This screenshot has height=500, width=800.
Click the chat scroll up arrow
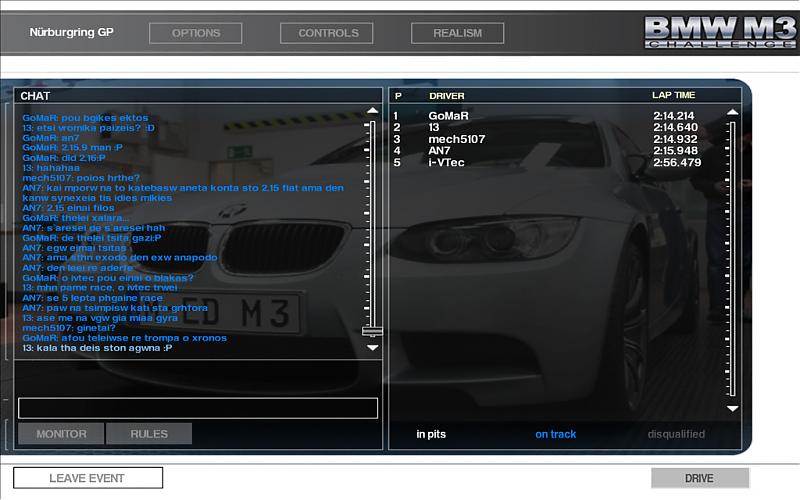[x=372, y=110]
